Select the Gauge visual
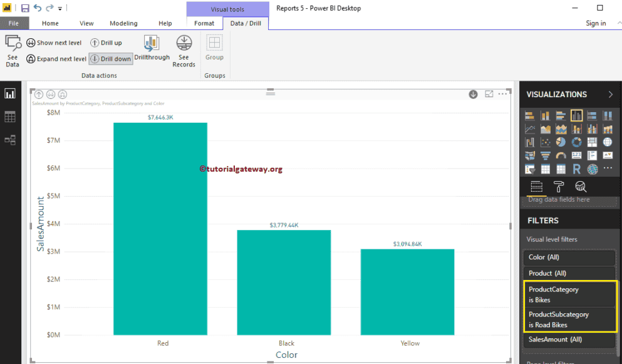622x364 pixels. [x=561, y=155]
